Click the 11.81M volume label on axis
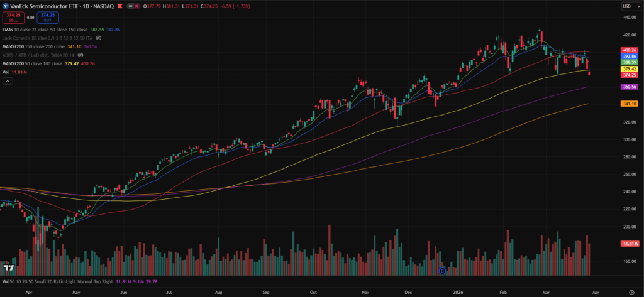The height and width of the screenshot is (297, 644). [x=630, y=243]
